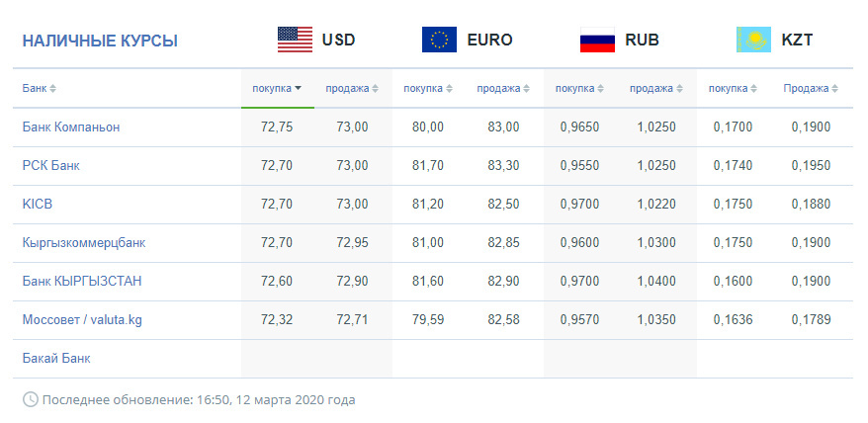Sort by RUB продажа column

(x=656, y=89)
